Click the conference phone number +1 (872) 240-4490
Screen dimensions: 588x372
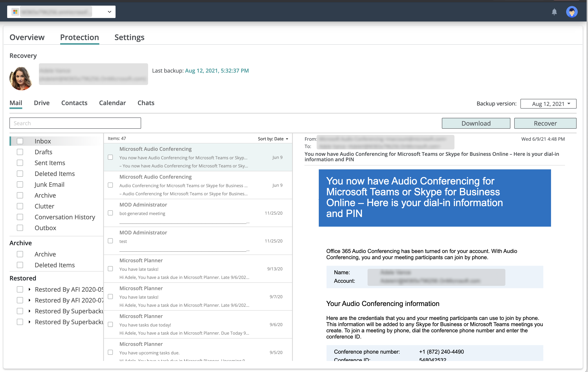pyautogui.click(x=441, y=352)
